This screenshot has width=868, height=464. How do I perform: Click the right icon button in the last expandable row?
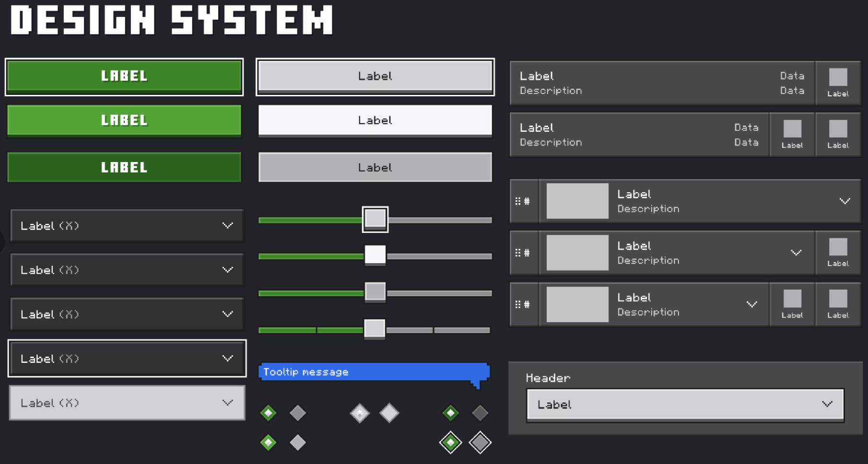[x=838, y=304]
